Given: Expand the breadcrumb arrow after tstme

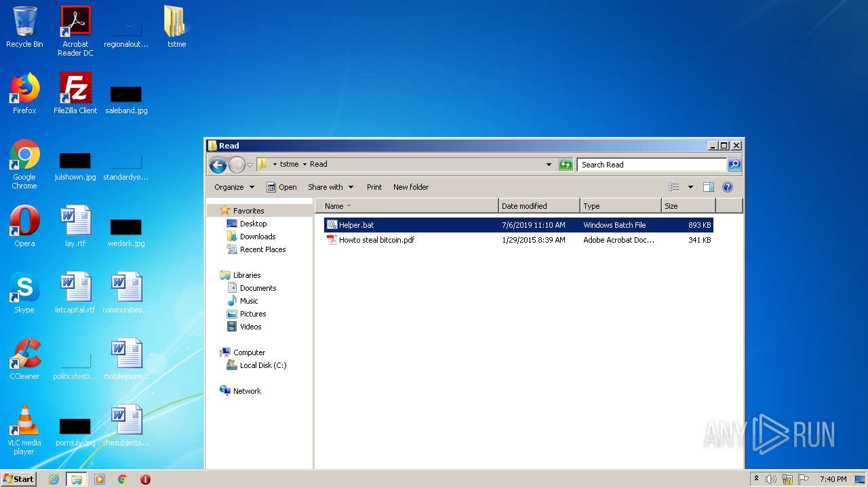Looking at the screenshot, I should pyautogui.click(x=304, y=164).
